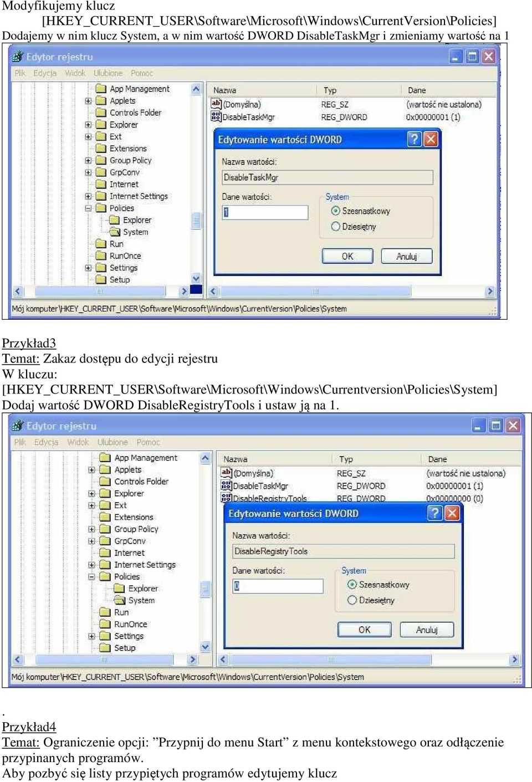Click OK in the DisableRegistryTools dialog
This screenshot has width=532, height=782.
(x=364, y=630)
